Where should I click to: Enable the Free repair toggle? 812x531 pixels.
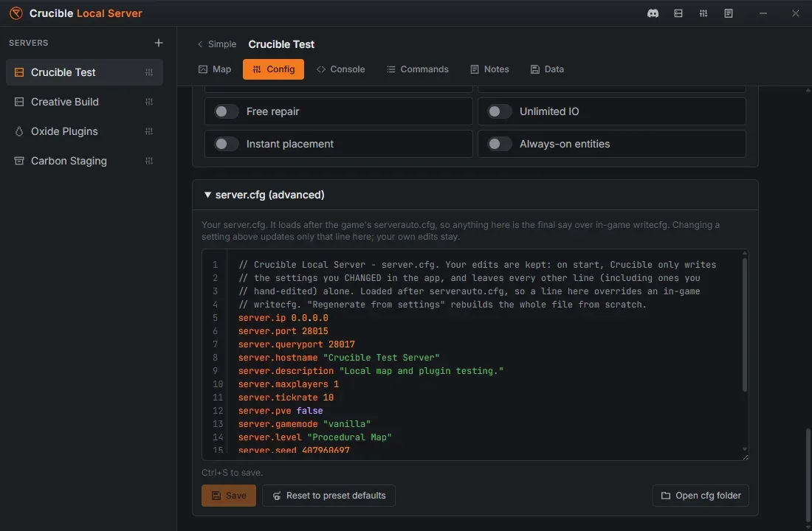click(227, 112)
